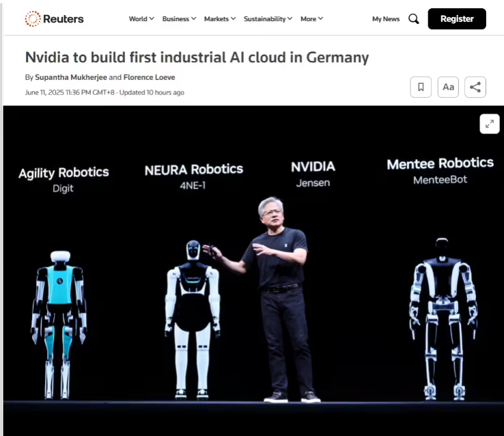Expand the photo with the fullscreen icon
Image resolution: width=504 pixels, height=436 pixels.
point(490,124)
